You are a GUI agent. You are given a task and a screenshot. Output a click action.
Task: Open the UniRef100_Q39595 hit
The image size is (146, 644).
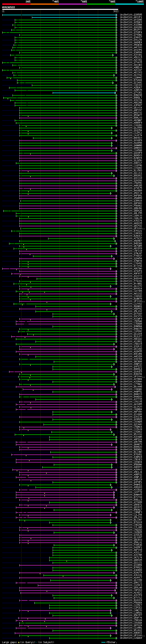[x=131, y=15]
